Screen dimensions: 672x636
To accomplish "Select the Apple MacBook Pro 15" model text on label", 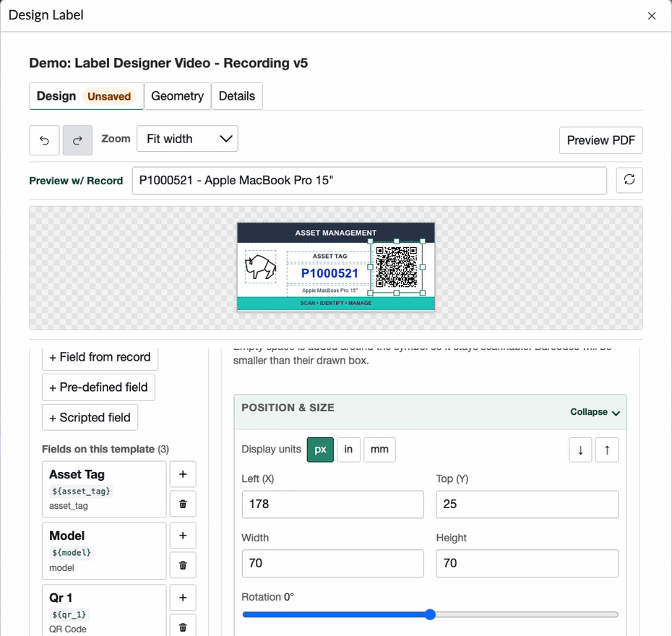I will pyautogui.click(x=330, y=291).
